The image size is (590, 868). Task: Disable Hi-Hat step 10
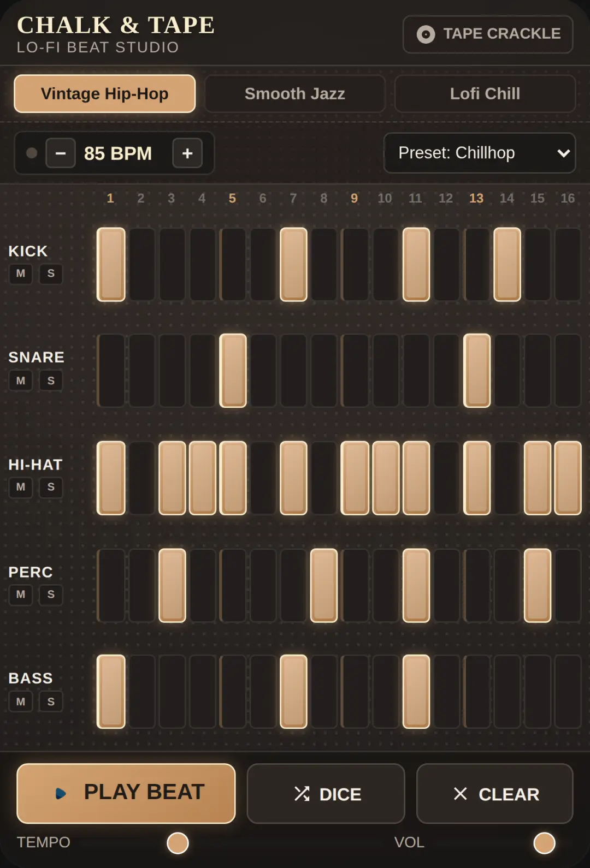[386, 478]
